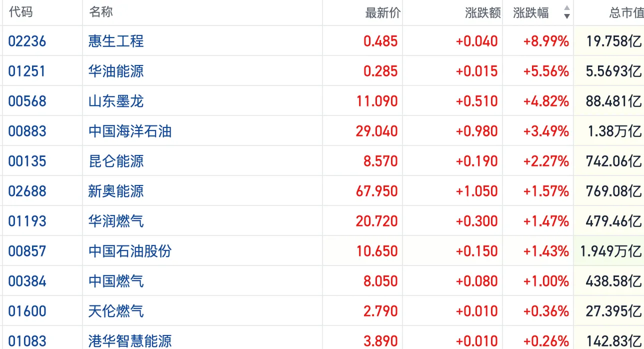Image resolution: width=644 pixels, height=349 pixels.
Task: Click the 769.08亿 market cap cell
Action: (x=613, y=191)
